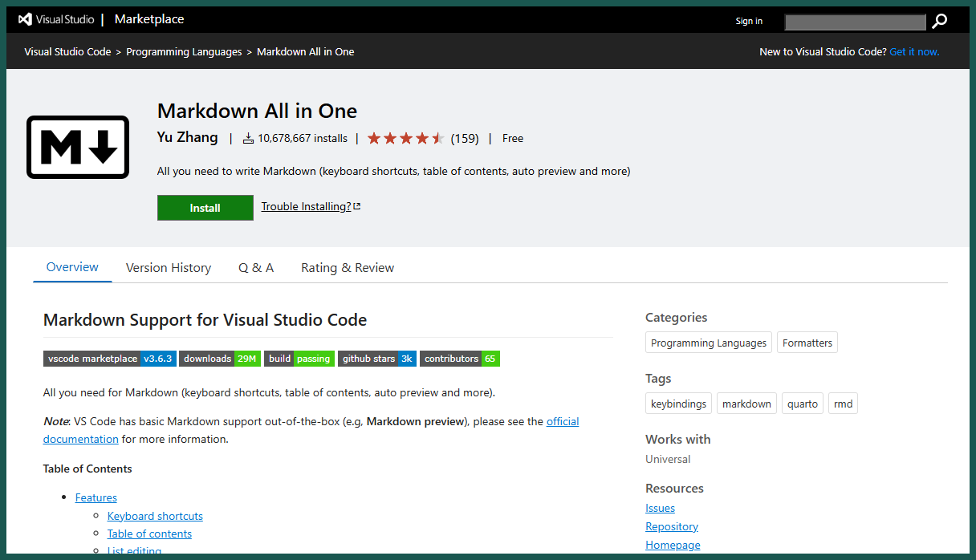
Task: Select Formatters category chip
Action: click(807, 343)
